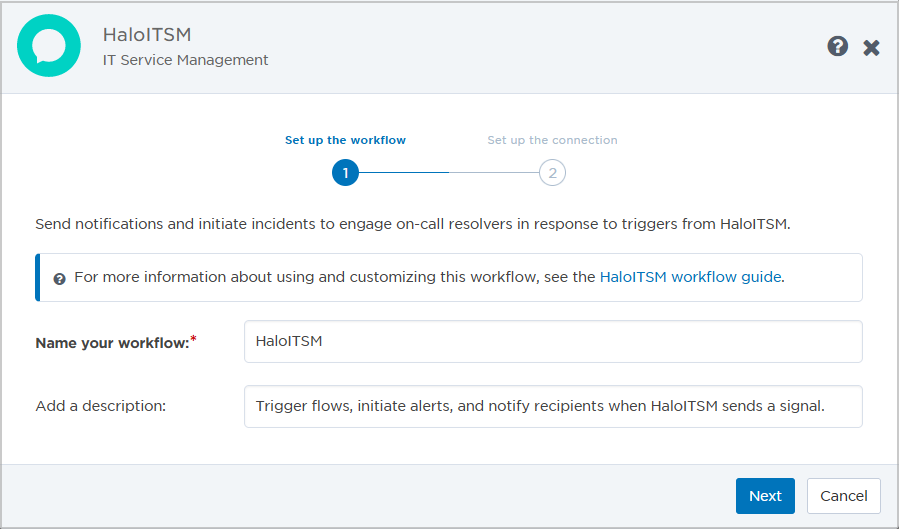This screenshot has height=529, width=899.
Task: Click the HaloITSM teal chat logo
Action: pos(49,46)
